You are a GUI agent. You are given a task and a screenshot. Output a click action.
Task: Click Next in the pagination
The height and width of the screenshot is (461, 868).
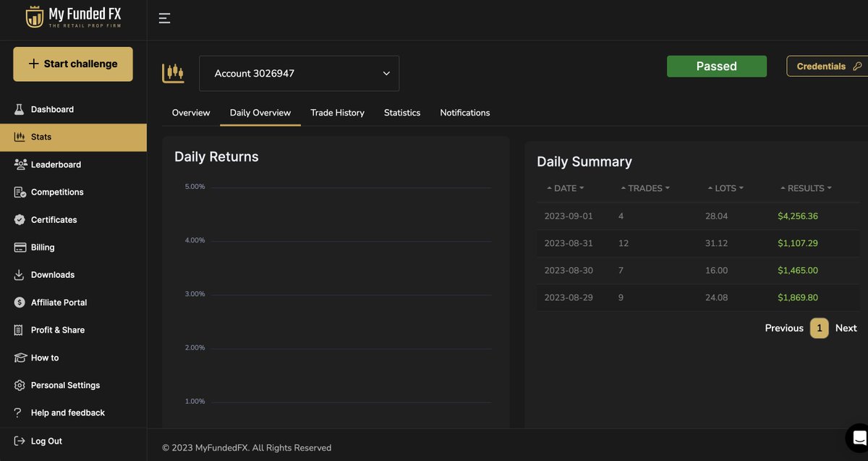[846, 328]
